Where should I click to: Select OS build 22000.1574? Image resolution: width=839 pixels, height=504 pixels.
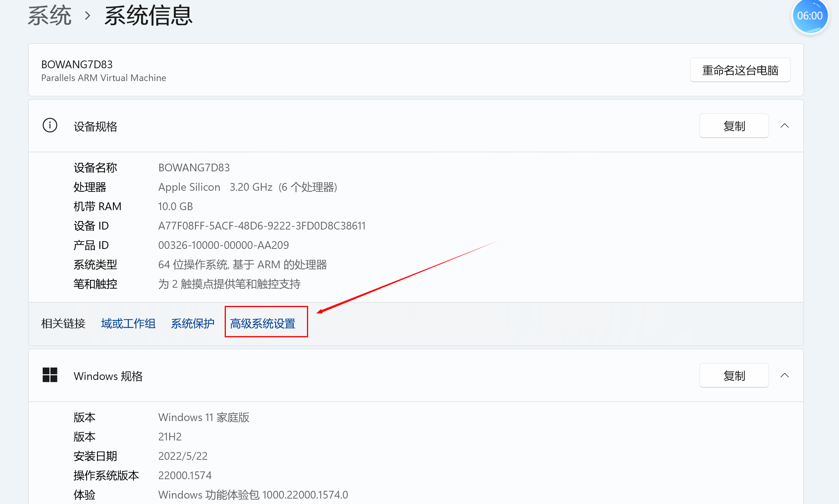(185, 475)
